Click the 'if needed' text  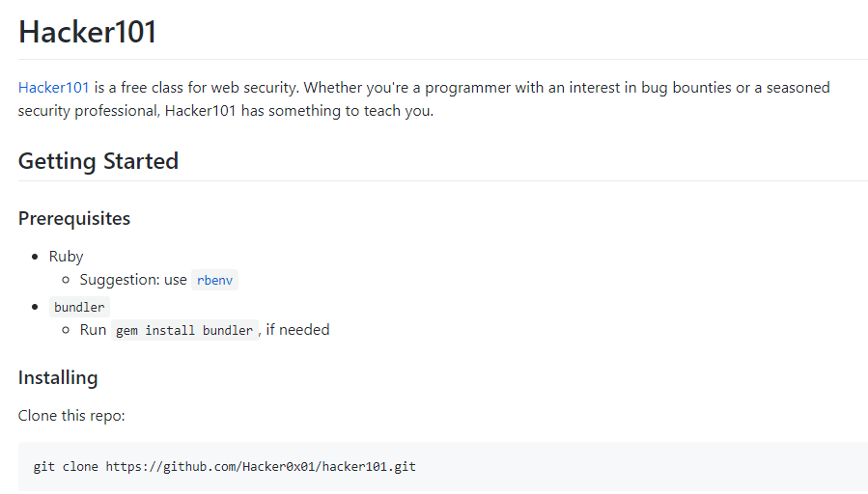298,330
